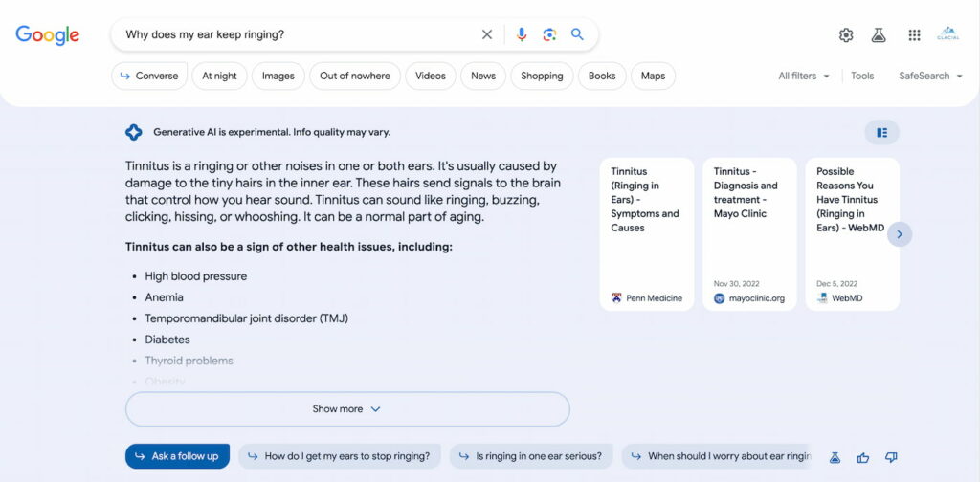The height and width of the screenshot is (482, 980).
Task: Start voice search with microphone icon
Action: 522,35
